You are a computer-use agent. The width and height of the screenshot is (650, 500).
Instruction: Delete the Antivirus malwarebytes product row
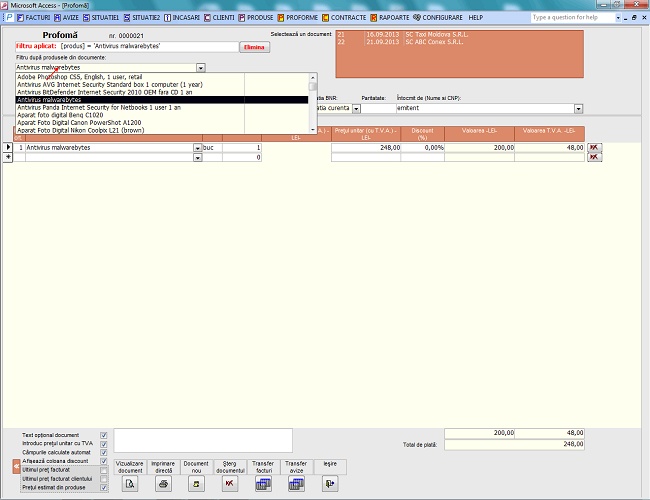pos(594,147)
